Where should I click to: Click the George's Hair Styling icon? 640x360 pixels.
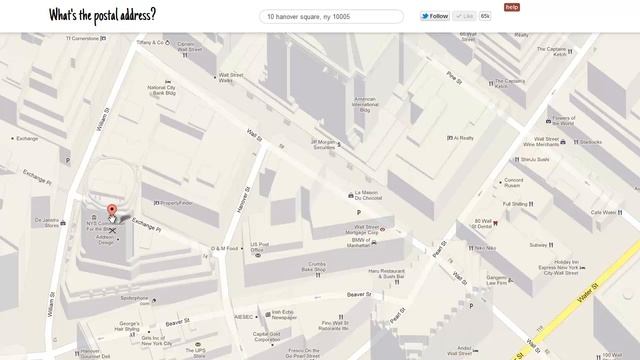(132, 335)
